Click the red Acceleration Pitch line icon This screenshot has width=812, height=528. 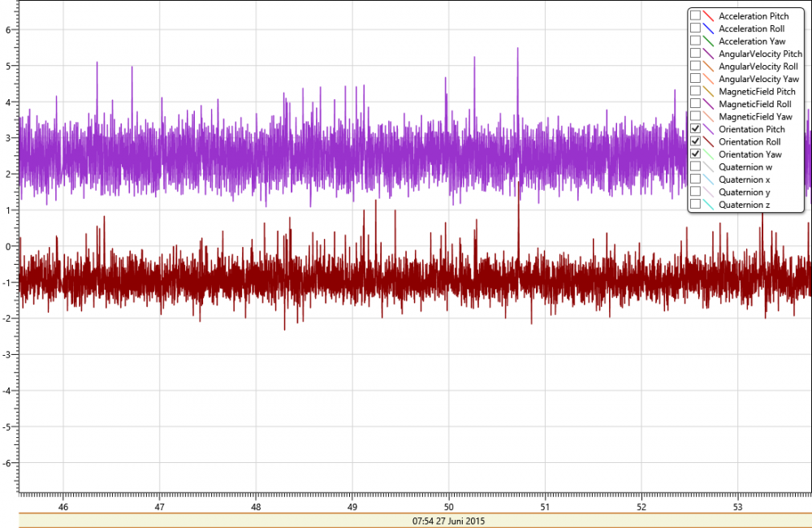(x=709, y=16)
